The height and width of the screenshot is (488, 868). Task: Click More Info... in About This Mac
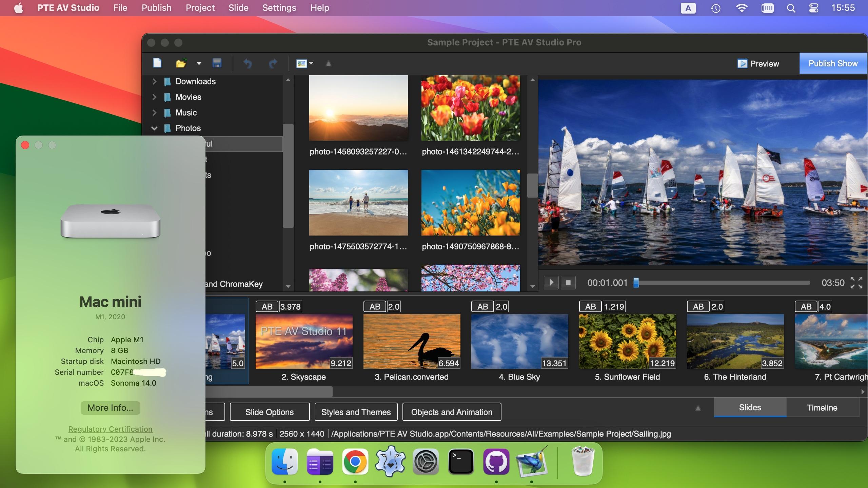110,408
